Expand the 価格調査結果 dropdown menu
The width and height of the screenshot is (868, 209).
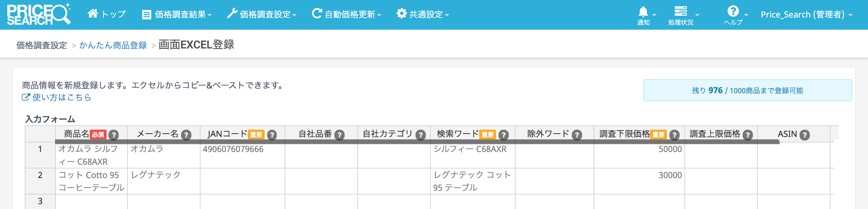point(177,15)
